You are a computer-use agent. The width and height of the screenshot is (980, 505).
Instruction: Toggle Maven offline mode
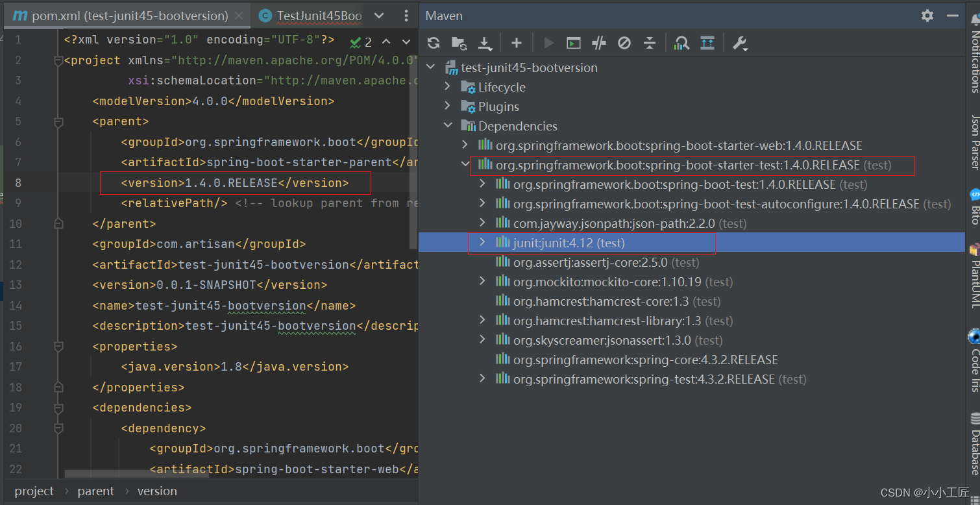(599, 43)
